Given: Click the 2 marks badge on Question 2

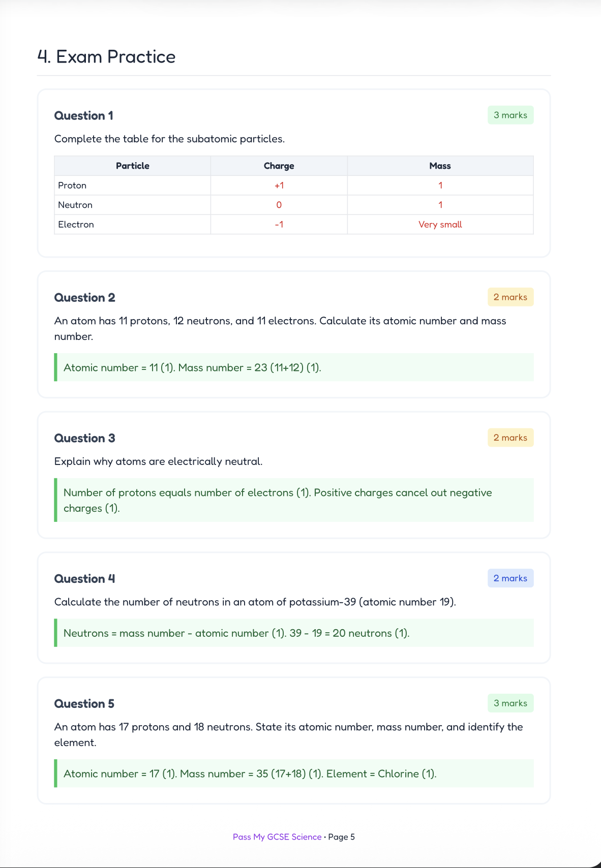Looking at the screenshot, I should pos(510,297).
